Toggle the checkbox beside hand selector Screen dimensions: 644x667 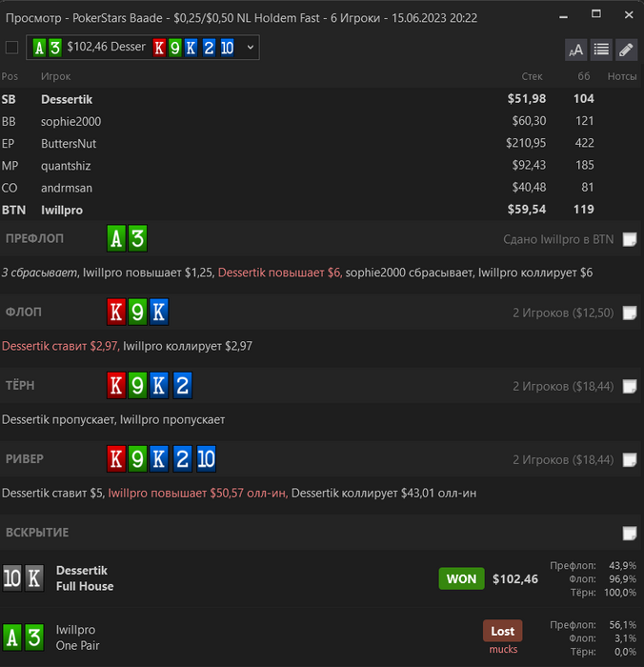pyautogui.click(x=11, y=48)
